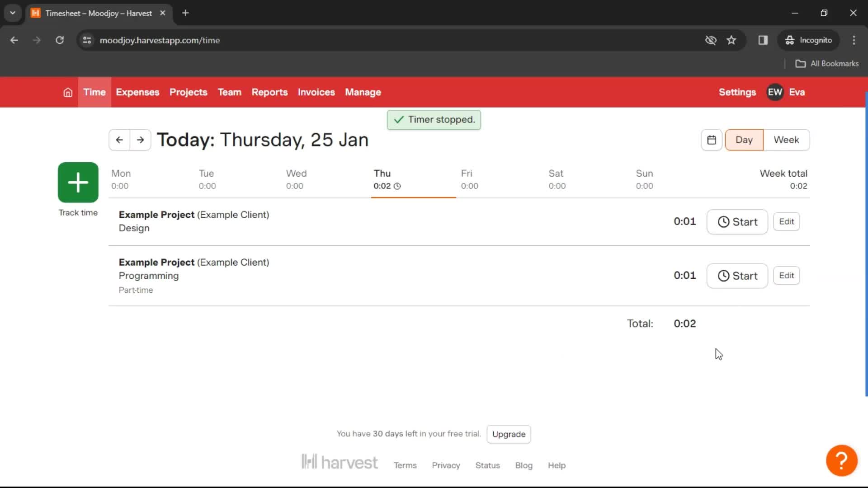
Task: Open the Projects section
Action: pos(188,92)
